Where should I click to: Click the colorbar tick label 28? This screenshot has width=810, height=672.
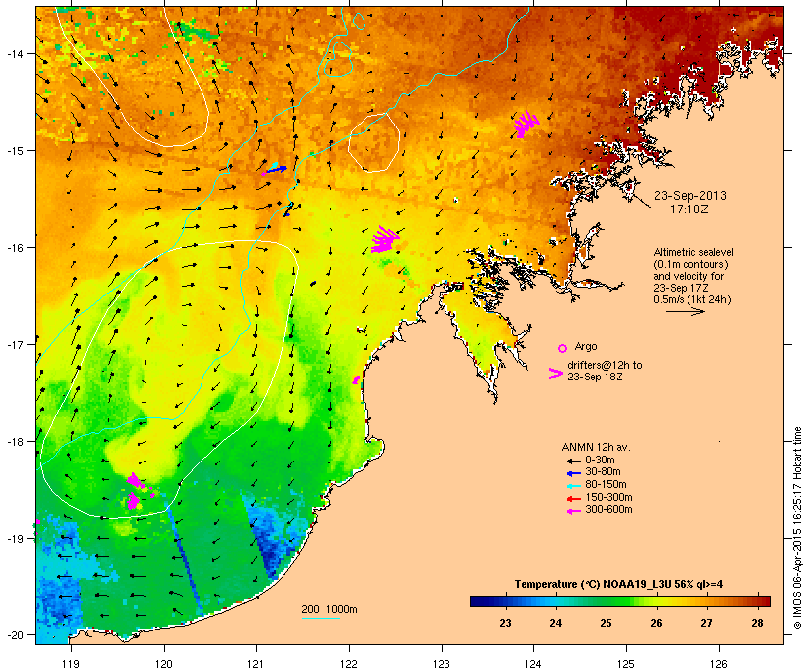point(757,623)
